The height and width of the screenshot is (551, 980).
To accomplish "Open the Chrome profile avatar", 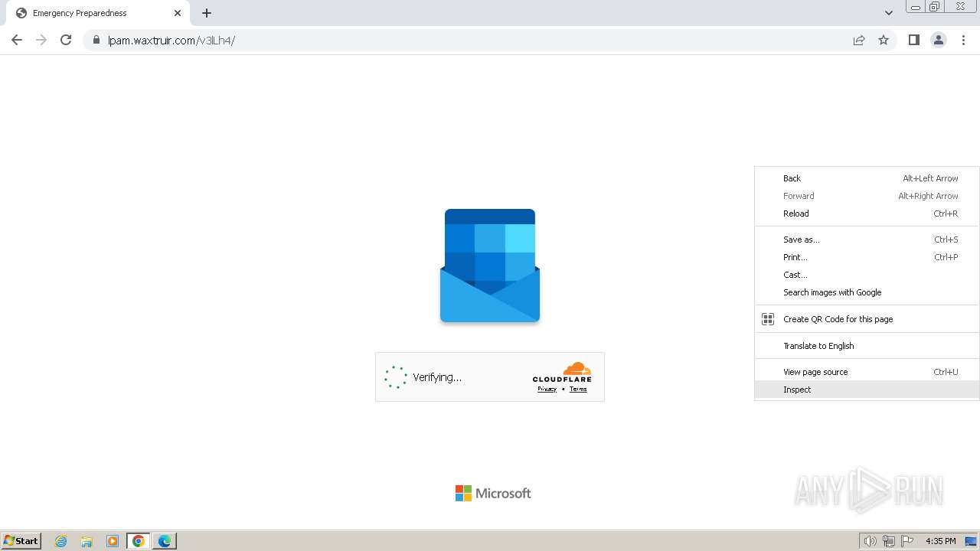I will coord(939,40).
